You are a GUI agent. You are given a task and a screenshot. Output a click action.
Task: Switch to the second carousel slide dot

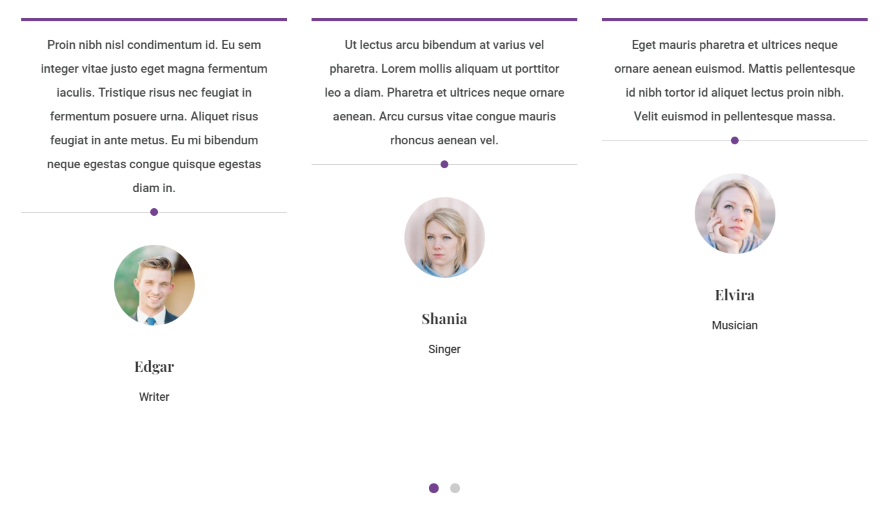pyautogui.click(x=455, y=488)
